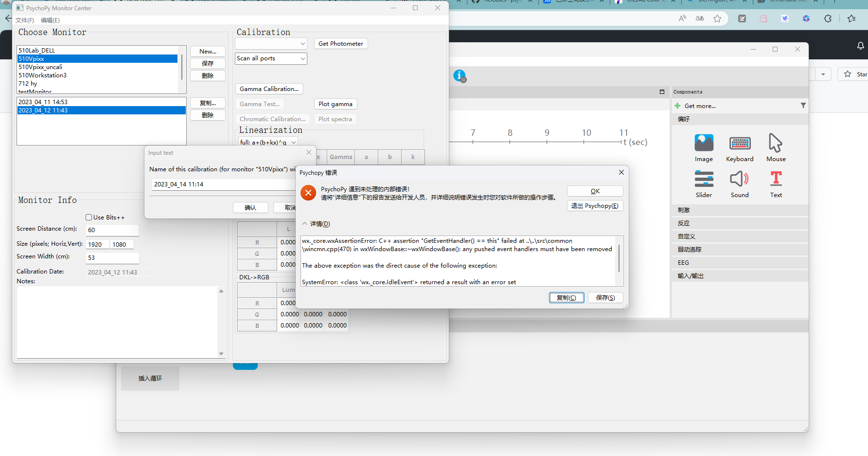Viewport: 868px width, 456px height.
Task: Open the Components filter icon
Action: (803, 105)
